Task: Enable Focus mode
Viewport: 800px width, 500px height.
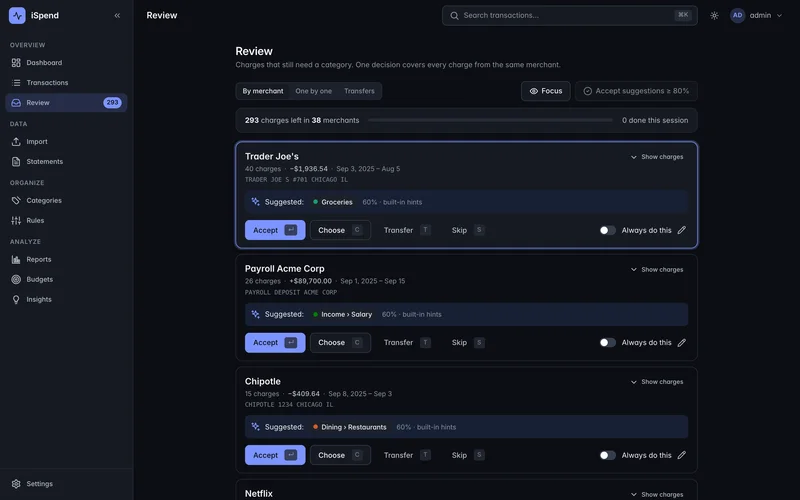Action: tap(545, 91)
